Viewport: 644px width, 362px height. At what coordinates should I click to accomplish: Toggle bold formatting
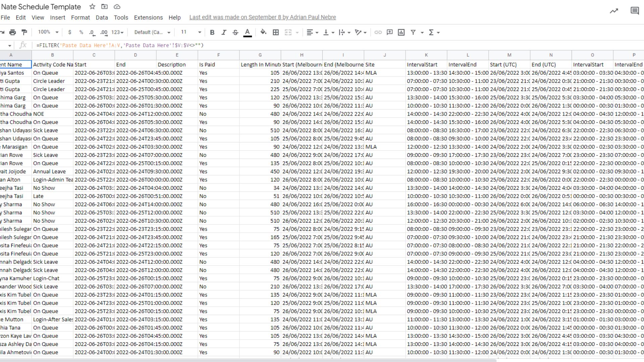(x=212, y=32)
